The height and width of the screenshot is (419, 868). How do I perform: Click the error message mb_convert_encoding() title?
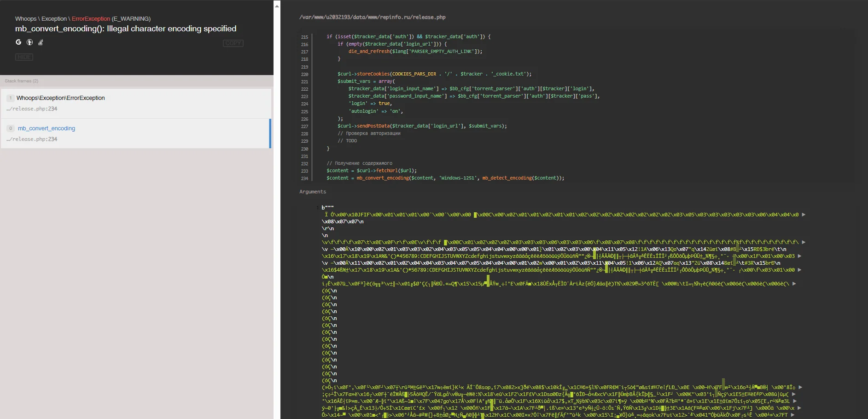(126, 29)
